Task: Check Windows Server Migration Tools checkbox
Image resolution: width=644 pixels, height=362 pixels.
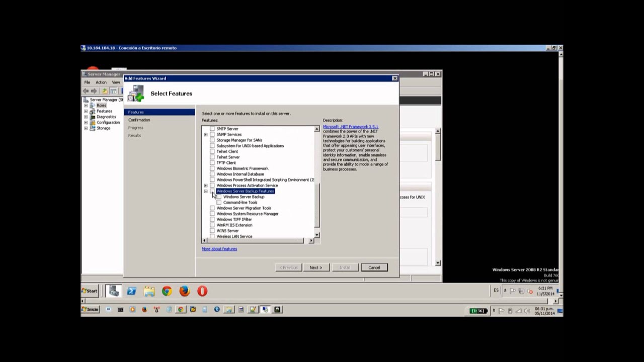Action: [212, 208]
